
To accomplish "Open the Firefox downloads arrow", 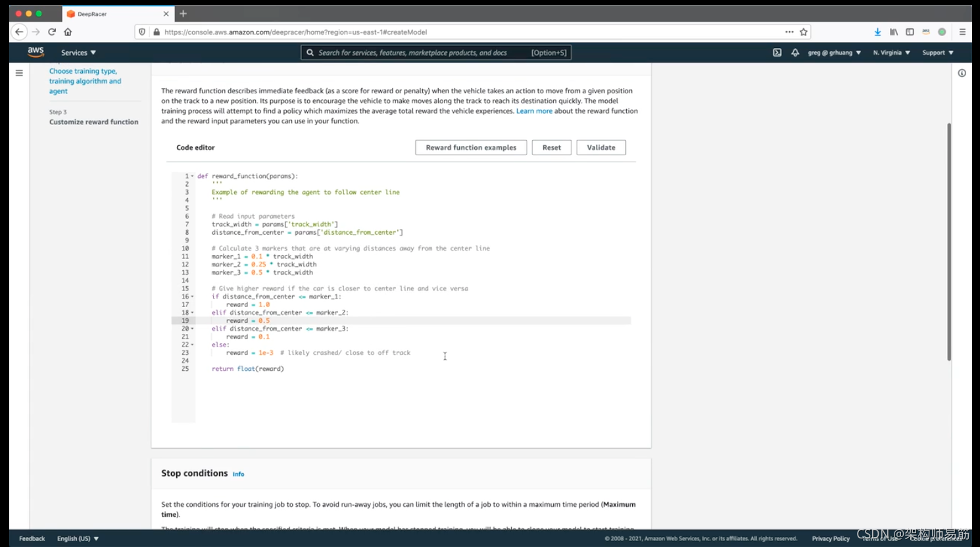I will (877, 32).
